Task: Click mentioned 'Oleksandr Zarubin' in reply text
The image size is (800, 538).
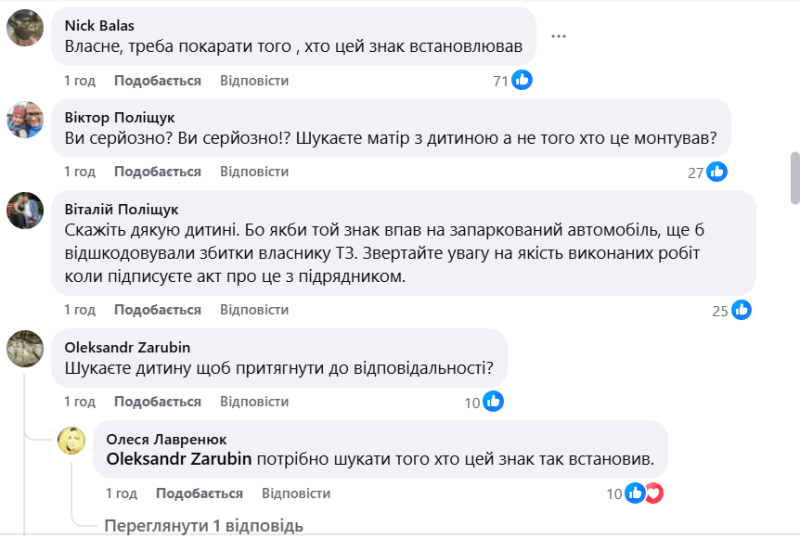Action: pos(178,460)
